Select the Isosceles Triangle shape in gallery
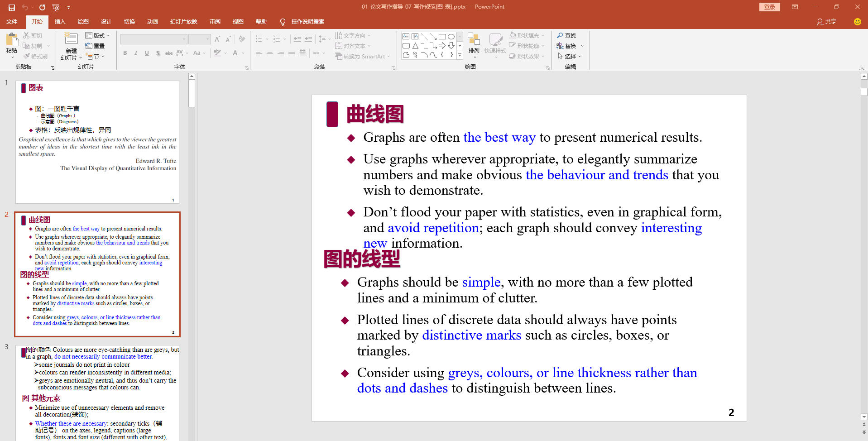868x441 pixels. click(x=415, y=46)
